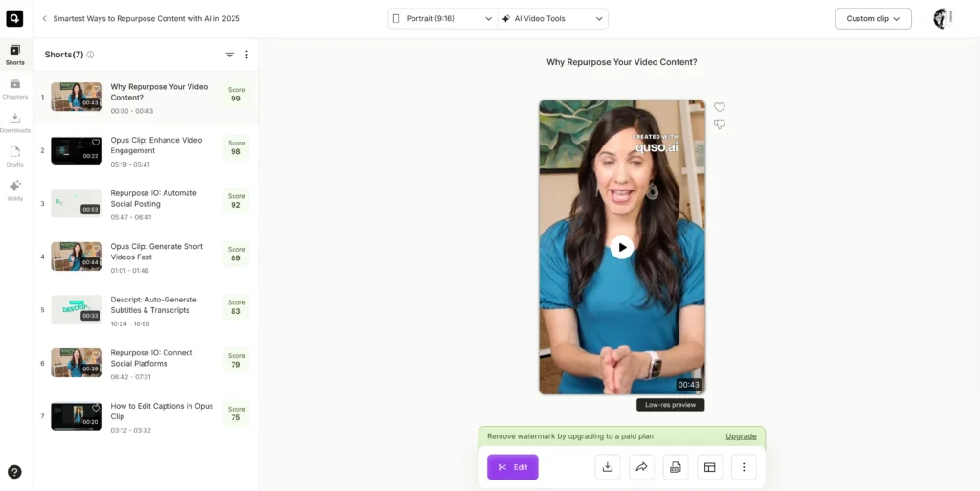Open clip titled Opus Clip: Enhance Video Engagement
The width and height of the screenshot is (980, 491).
156,145
